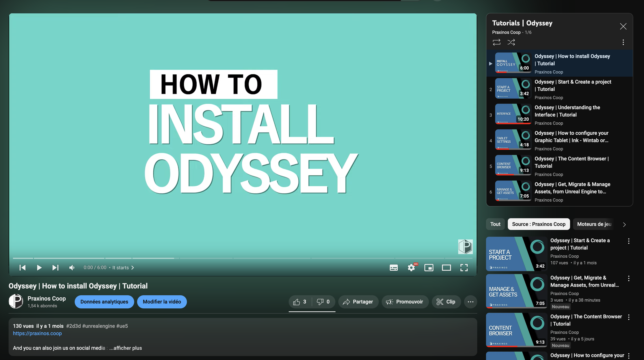644x360 pixels.
Task: Select Source : Praxinos Coop chip
Action: pyautogui.click(x=539, y=224)
